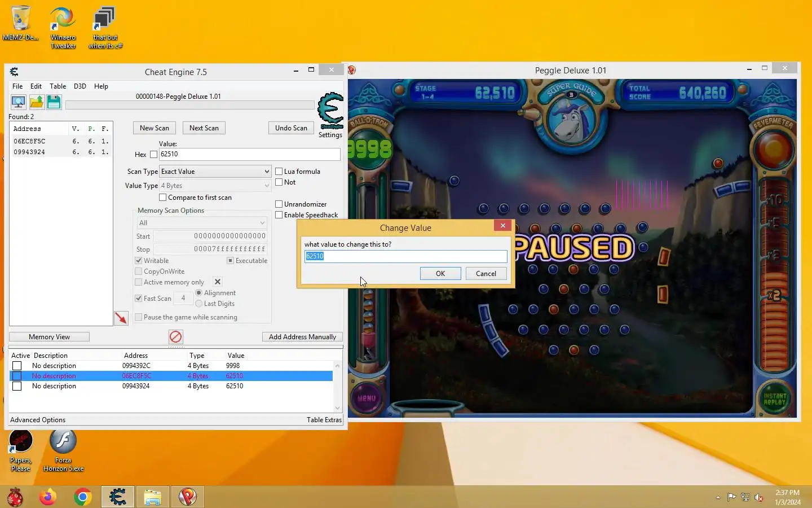Toggle the Unrandomizer checkbox
The image size is (812, 508).
(x=279, y=204)
